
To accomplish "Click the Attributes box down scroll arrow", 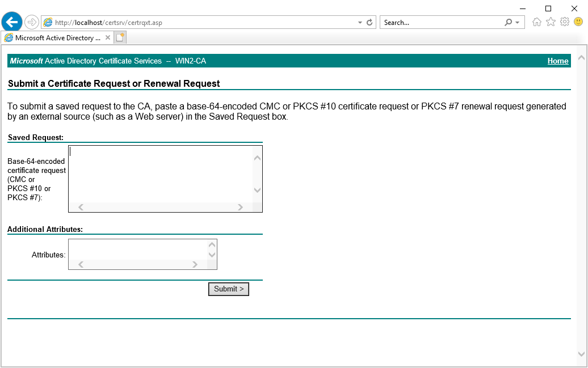I will (212, 255).
